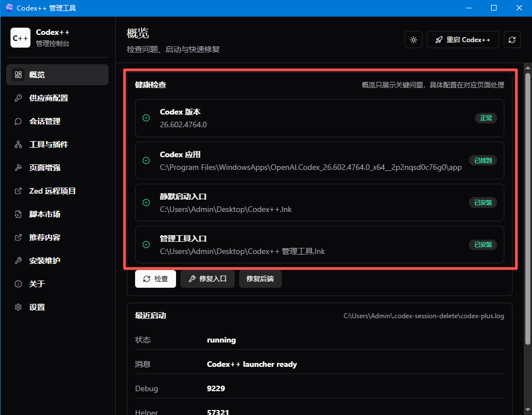Click the scrollbar down arrow
The image size is (532, 415).
(528, 411)
